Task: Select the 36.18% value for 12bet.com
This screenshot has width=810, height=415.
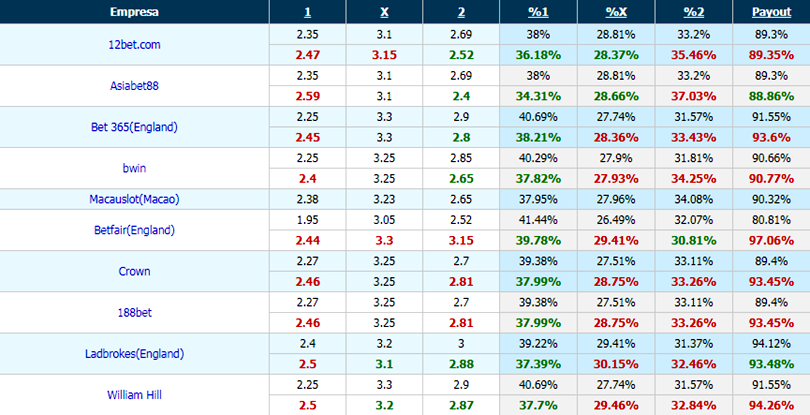Action: click(538, 55)
